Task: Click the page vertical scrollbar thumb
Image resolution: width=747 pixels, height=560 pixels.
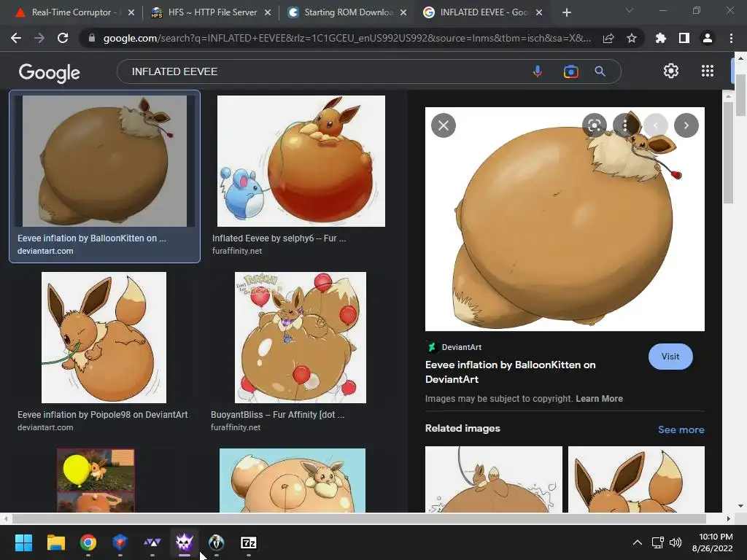Action: click(740, 94)
